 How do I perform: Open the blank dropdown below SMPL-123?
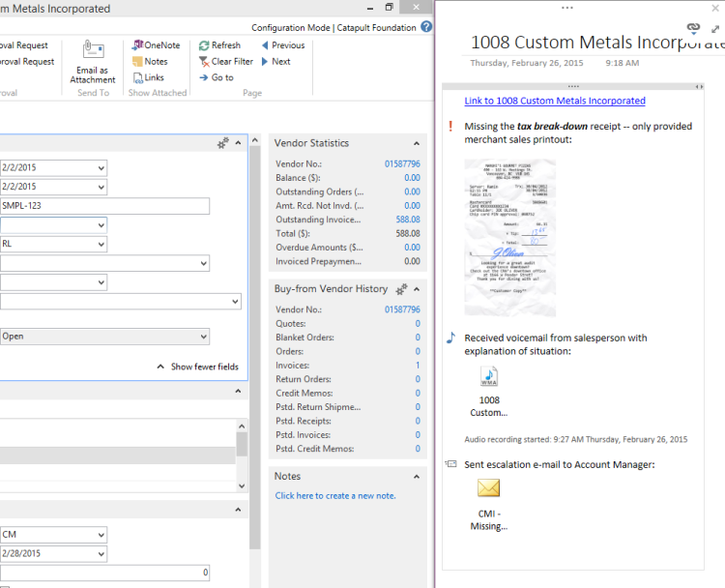coord(101,225)
